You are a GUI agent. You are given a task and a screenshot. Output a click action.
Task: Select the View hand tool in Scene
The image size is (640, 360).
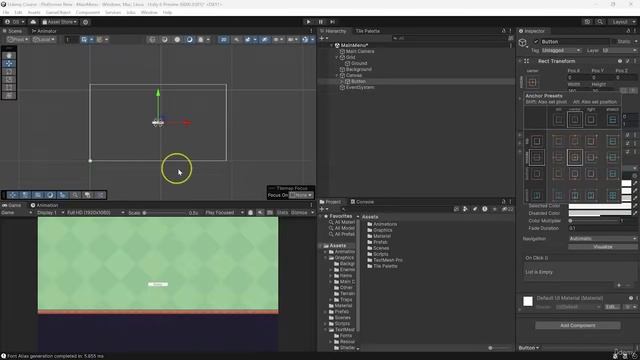(9, 56)
